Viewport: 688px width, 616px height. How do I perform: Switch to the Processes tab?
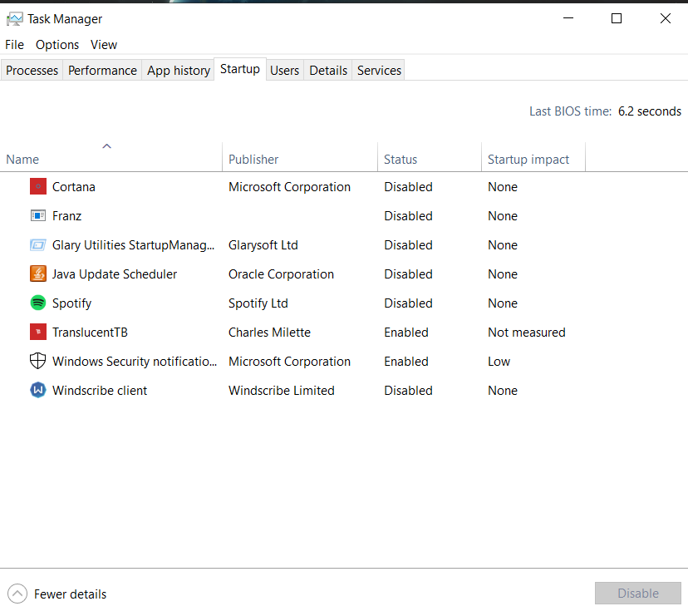[x=32, y=71]
